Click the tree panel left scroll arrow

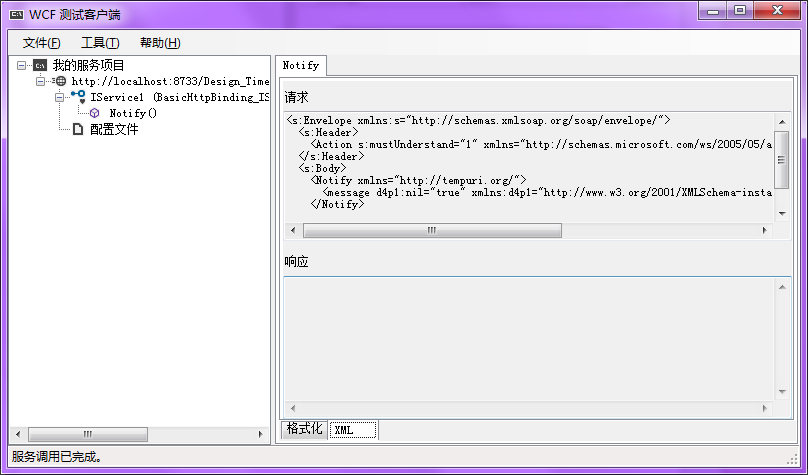18,434
